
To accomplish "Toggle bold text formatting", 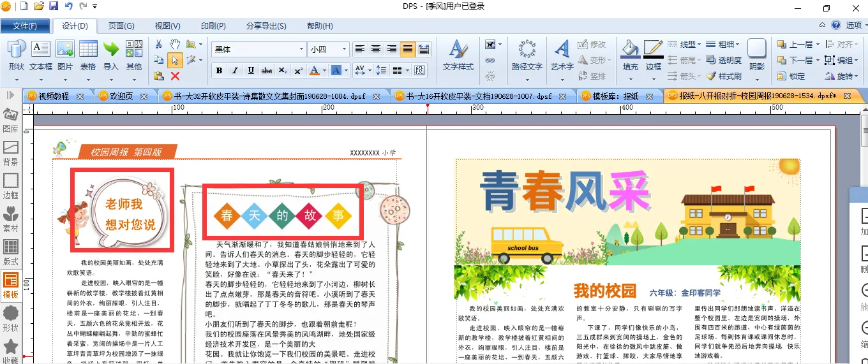I will click(x=220, y=70).
